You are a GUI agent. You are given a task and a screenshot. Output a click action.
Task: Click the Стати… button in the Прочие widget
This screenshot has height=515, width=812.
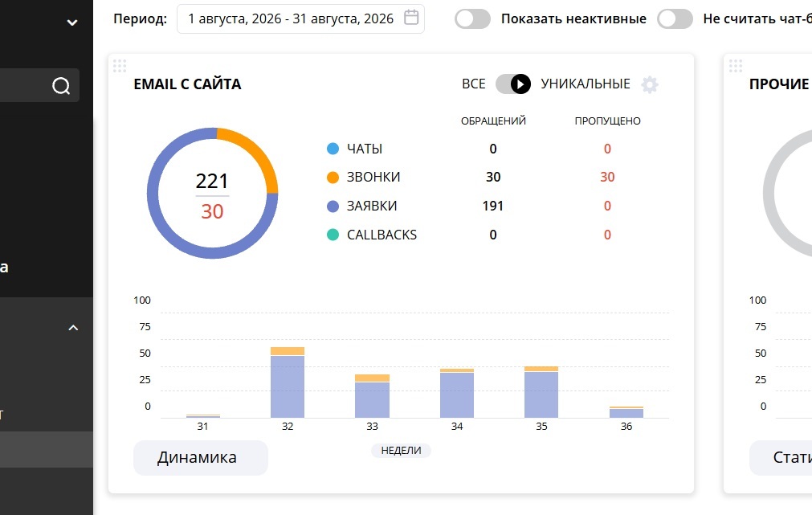coord(781,457)
